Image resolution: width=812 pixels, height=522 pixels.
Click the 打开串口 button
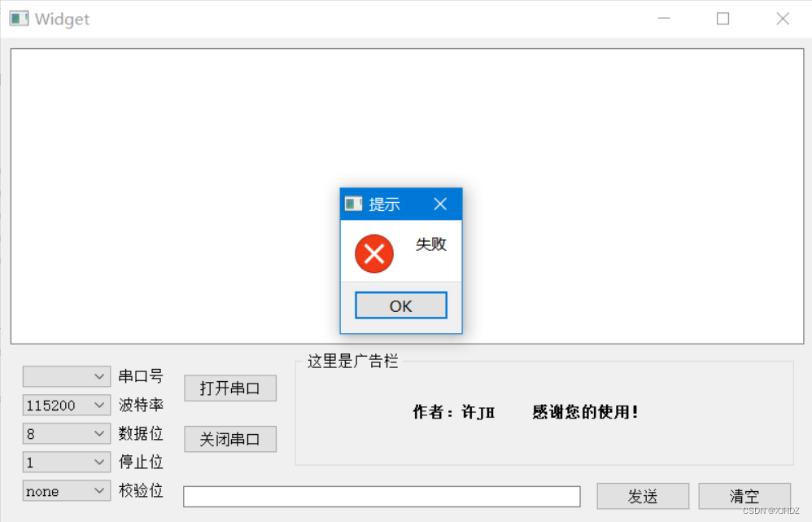pos(230,388)
